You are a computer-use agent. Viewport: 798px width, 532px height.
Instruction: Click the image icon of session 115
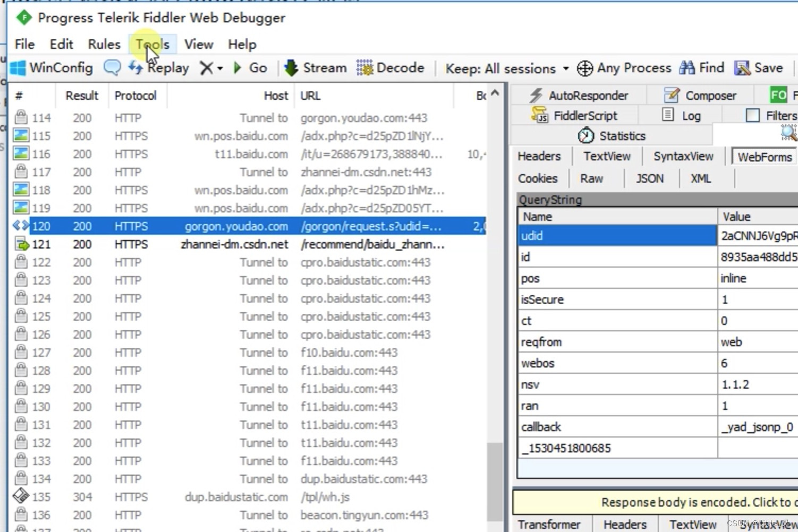point(21,135)
